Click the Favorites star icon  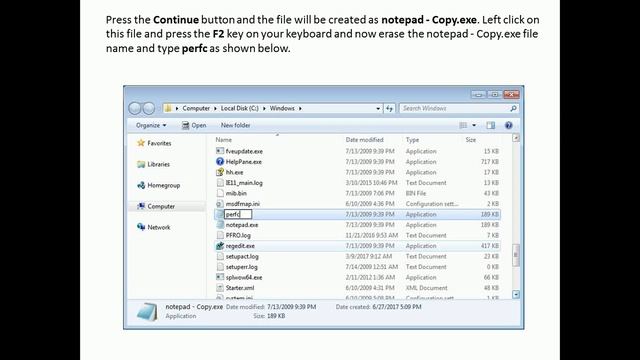coord(141,143)
